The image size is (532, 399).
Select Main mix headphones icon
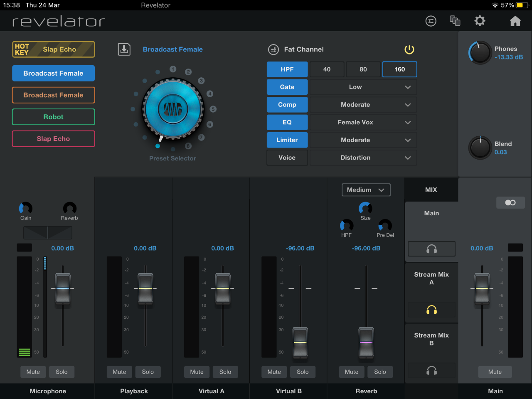pyautogui.click(x=431, y=249)
